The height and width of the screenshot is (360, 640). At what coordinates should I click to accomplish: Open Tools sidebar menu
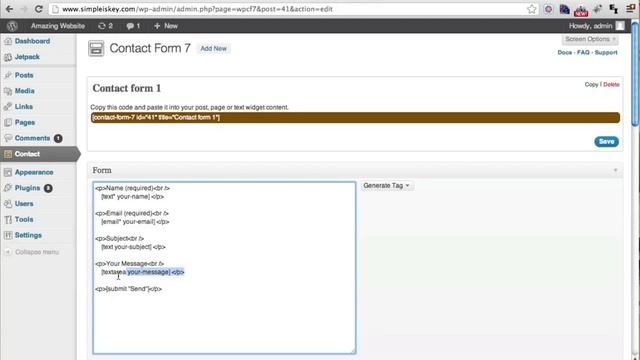[24, 219]
